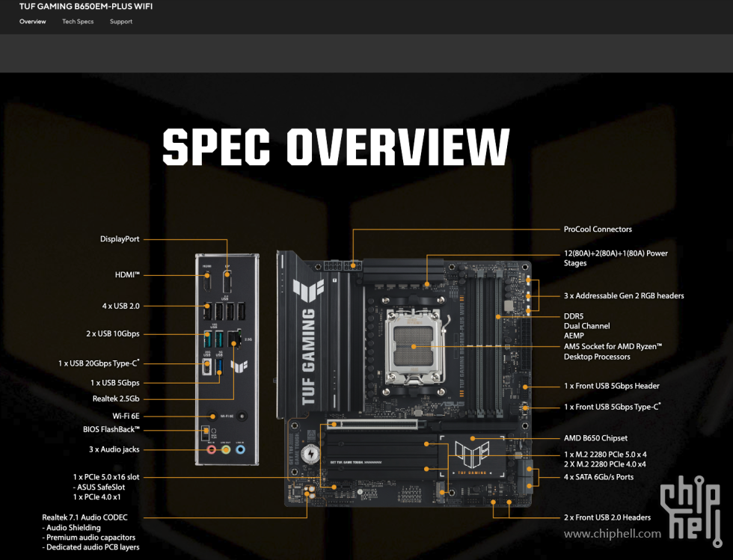Viewport: 733px width, 560px height.
Task: Select the '1 x PCIe 4.0 x1' line
Action: [x=96, y=497]
